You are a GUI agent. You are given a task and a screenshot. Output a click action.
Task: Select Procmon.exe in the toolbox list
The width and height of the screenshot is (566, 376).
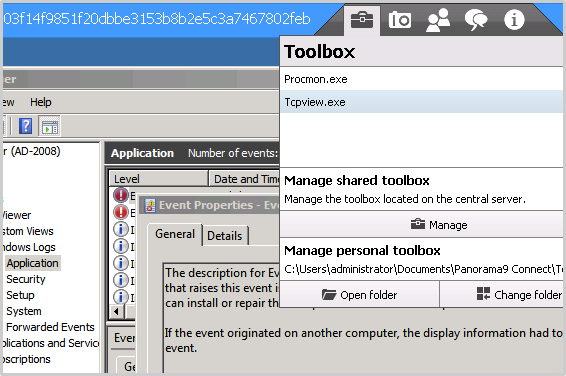coord(421,79)
